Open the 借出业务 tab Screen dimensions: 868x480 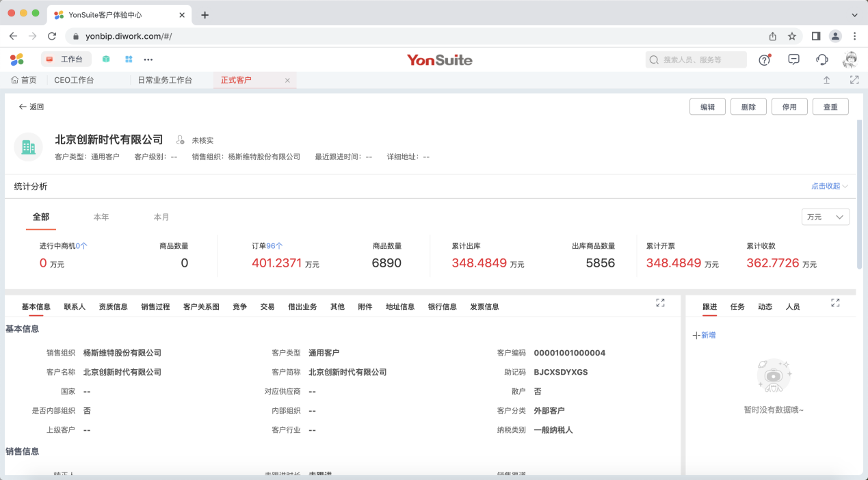click(x=302, y=307)
